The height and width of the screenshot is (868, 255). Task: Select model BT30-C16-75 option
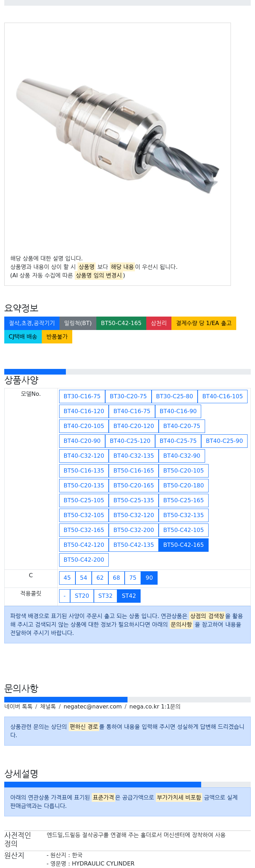point(82,396)
